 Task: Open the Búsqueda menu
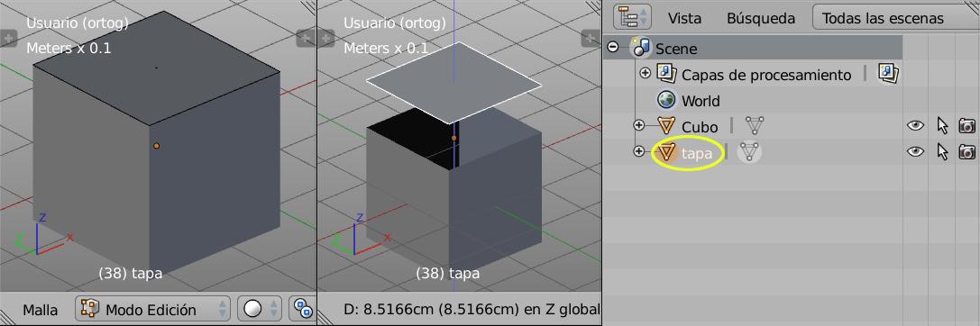[x=761, y=18]
